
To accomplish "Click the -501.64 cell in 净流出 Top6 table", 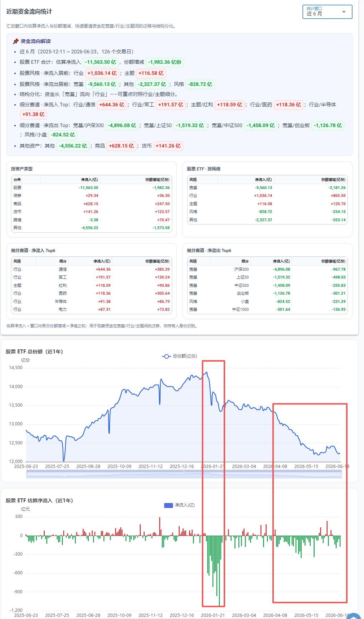I will coord(283,310).
